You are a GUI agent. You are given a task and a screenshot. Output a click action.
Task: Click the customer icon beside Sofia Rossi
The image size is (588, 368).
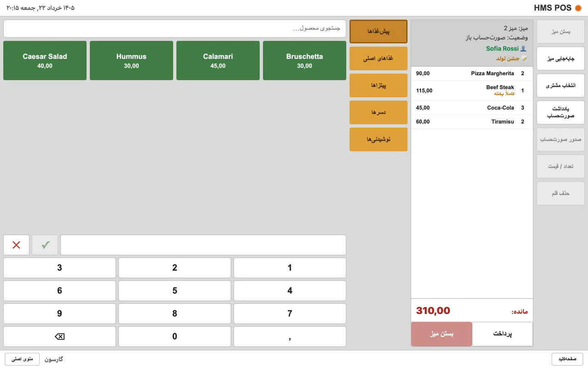pyautogui.click(x=523, y=48)
